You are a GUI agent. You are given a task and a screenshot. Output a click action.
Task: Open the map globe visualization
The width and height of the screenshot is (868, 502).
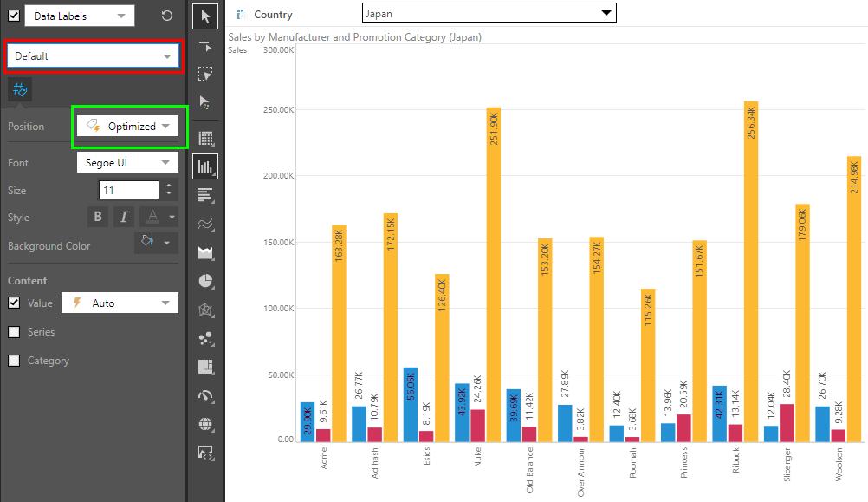coord(205,425)
